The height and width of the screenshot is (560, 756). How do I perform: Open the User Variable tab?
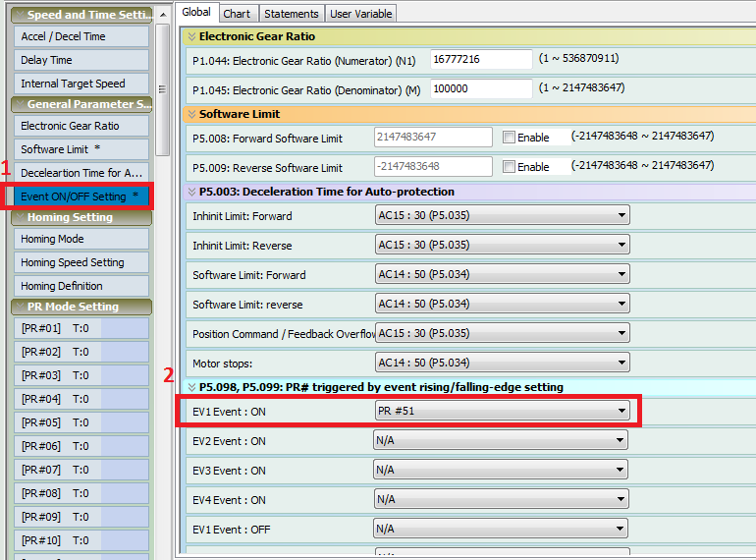click(361, 14)
